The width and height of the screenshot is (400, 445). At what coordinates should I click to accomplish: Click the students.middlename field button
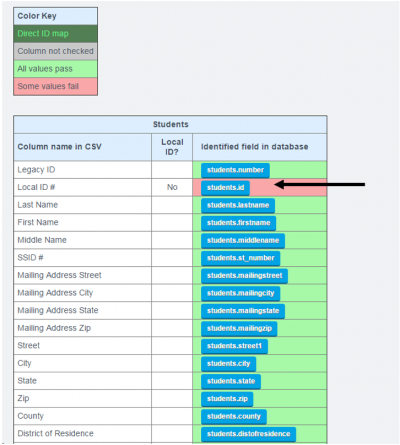pyautogui.click(x=243, y=241)
